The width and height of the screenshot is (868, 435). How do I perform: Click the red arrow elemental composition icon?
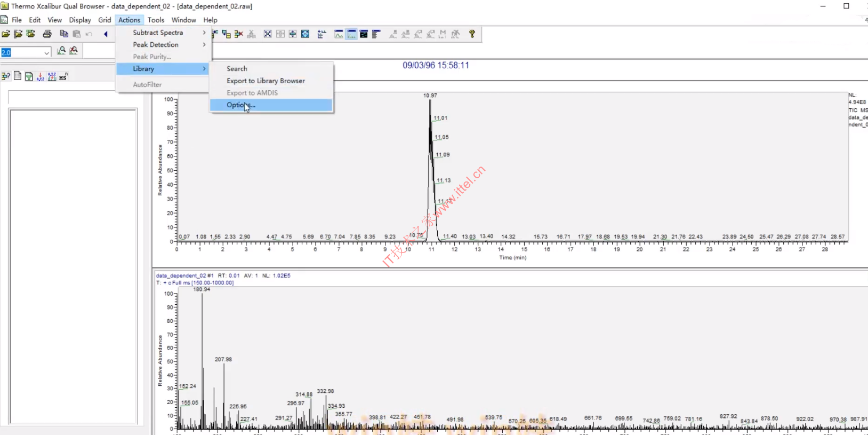click(x=41, y=76)
